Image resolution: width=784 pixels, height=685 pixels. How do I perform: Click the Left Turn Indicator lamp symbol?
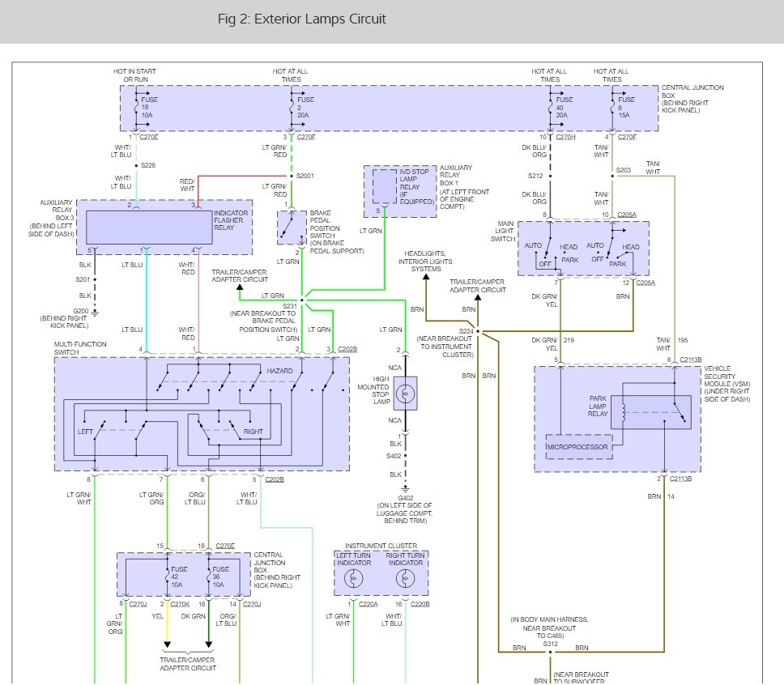353,579
